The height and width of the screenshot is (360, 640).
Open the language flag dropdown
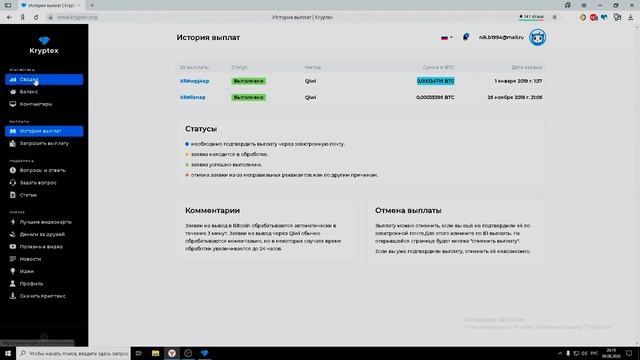click(x=447, y=38)
